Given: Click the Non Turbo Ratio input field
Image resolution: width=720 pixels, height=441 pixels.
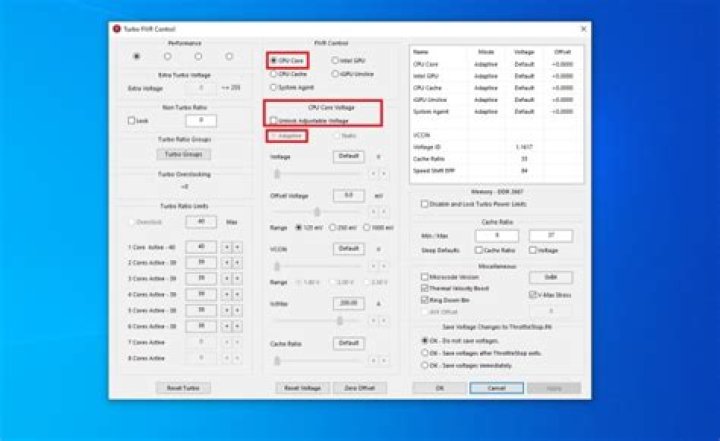Looking at the screenshot, I should (200, 120).
